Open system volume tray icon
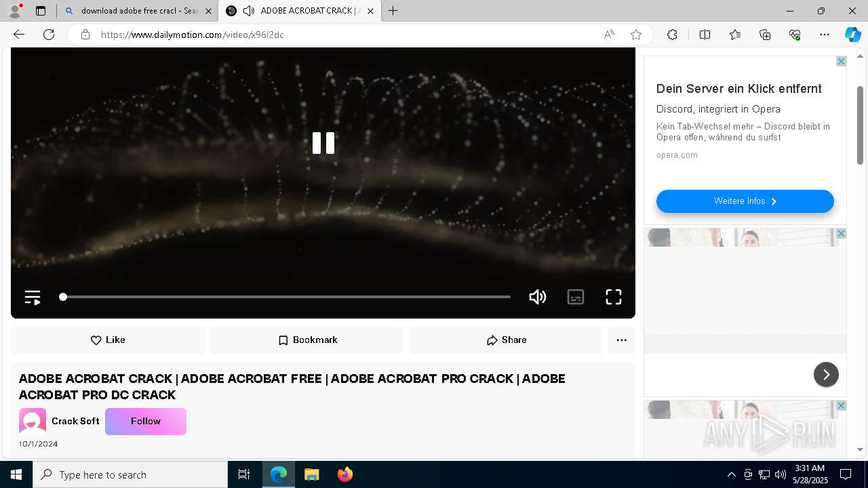This screenshot has height=488, width=868. click(781, 474)
